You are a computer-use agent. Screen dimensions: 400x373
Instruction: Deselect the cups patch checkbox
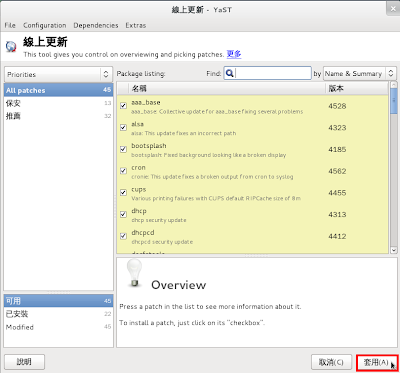click(x=123, y=192)
